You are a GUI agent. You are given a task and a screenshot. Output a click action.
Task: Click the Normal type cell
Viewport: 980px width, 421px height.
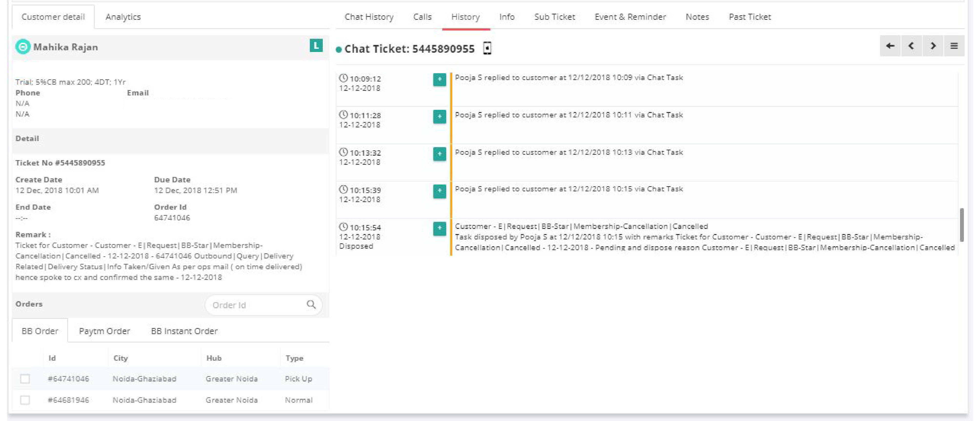coord(299,400)
